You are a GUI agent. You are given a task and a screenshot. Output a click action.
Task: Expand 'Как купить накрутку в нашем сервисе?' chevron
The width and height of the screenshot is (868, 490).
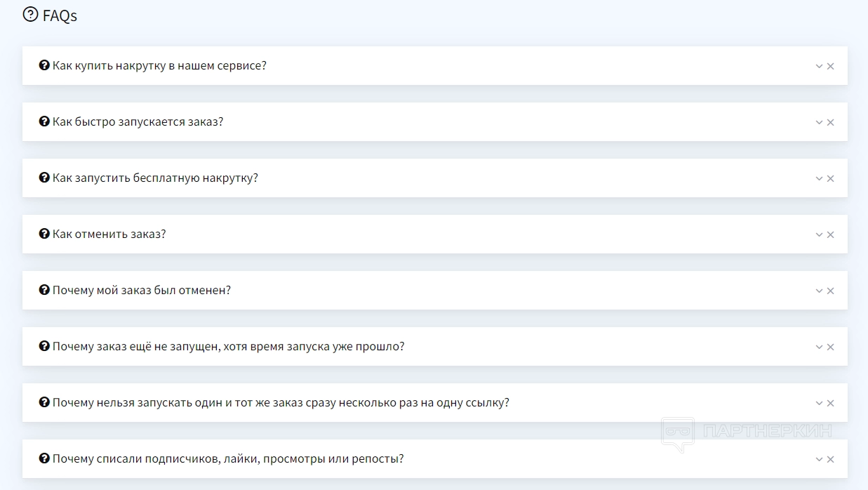coord(819,66)
